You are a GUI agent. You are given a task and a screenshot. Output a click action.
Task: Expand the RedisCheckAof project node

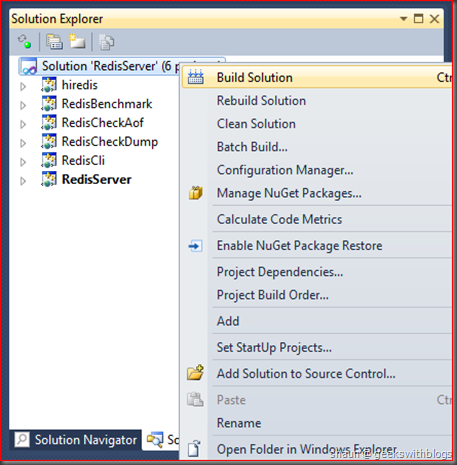point(23,124)
